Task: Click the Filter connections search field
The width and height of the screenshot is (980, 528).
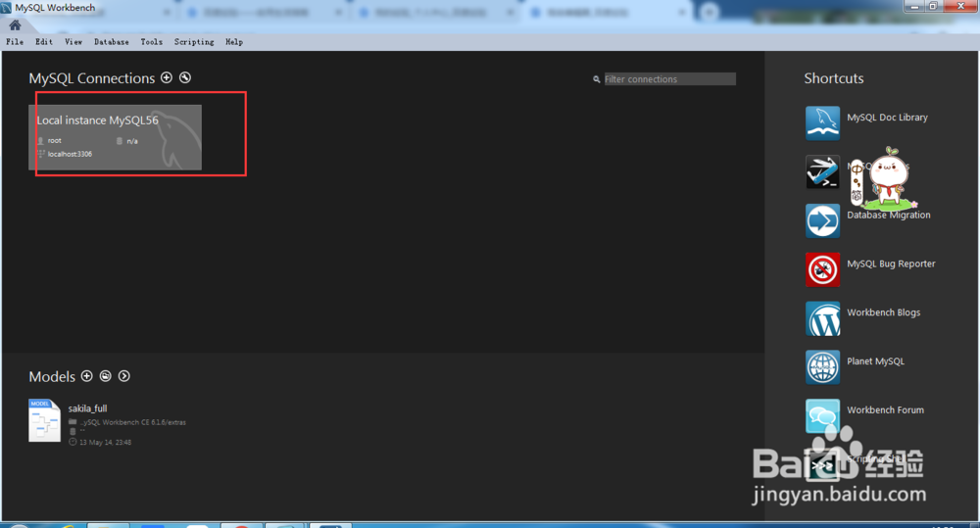Action: [669, 79]
